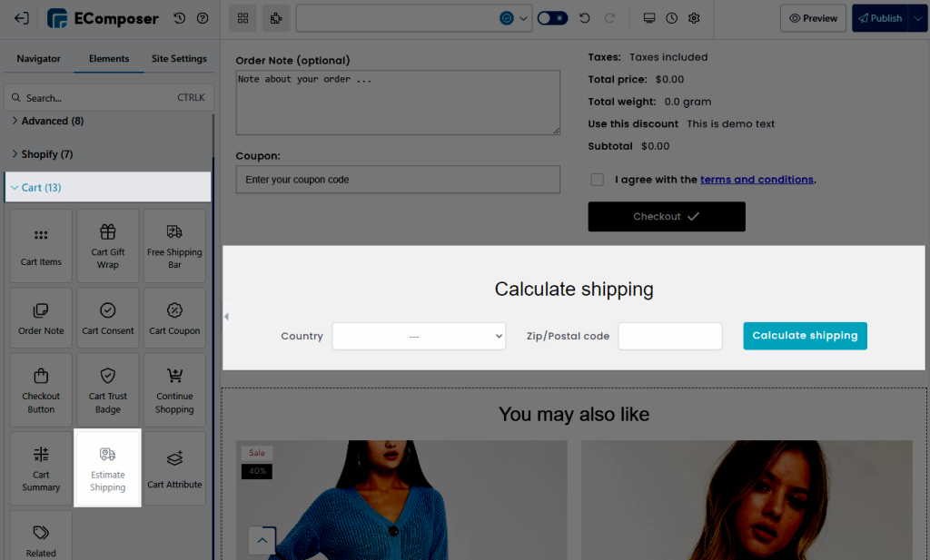Open the page selector dropdown
Image resolution: width=930 pixels, height=560 pixels.
click(x=414, y=18)
